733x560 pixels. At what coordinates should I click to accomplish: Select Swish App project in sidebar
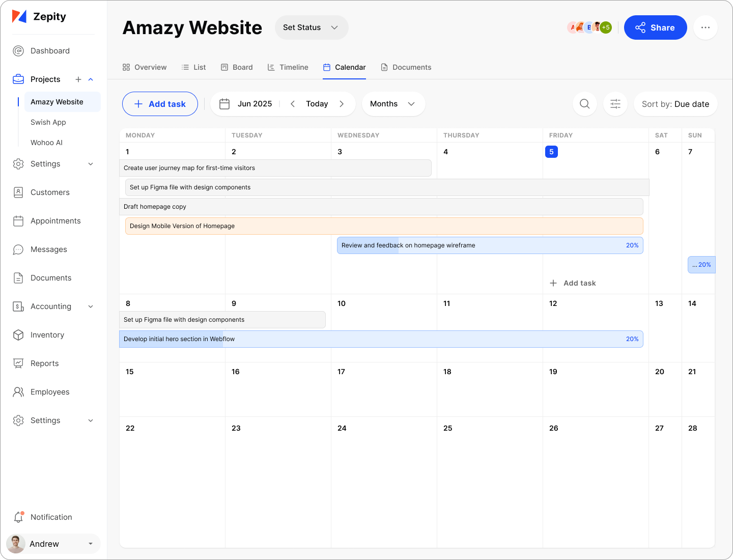[48, 122]
